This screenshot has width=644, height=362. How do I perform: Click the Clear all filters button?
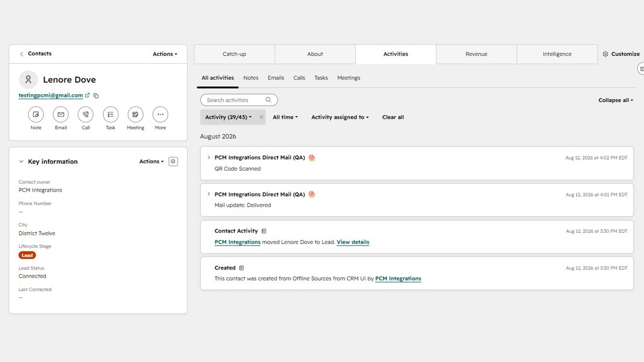[x=393, y=117]
